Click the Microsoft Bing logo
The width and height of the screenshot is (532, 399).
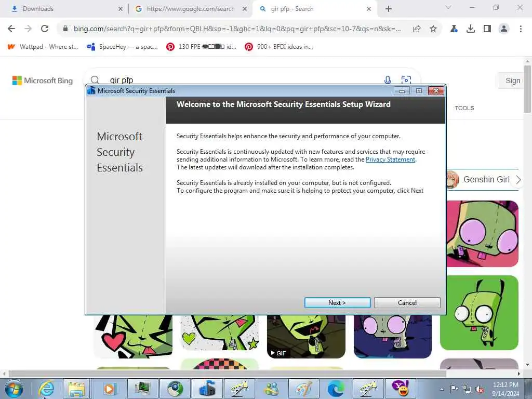pyautogui.click(x=43, y=81)
